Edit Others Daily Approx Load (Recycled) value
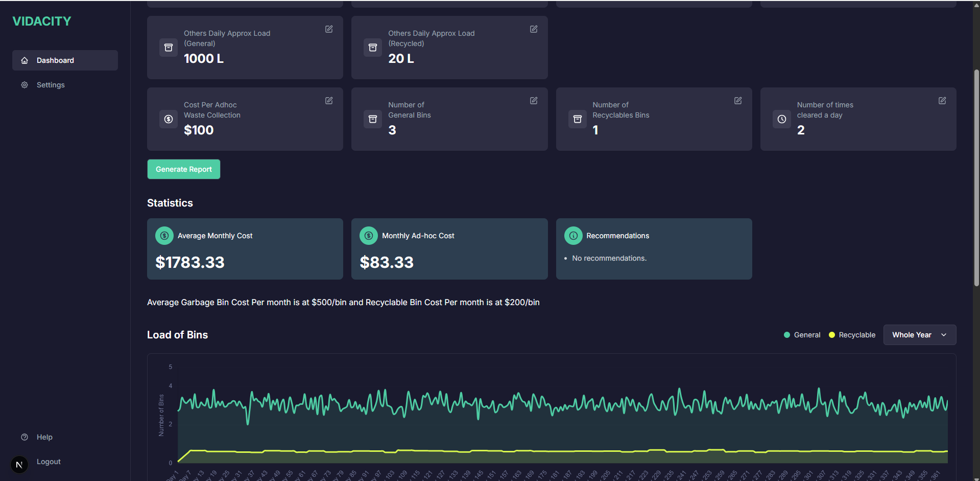 pos(533,29)
